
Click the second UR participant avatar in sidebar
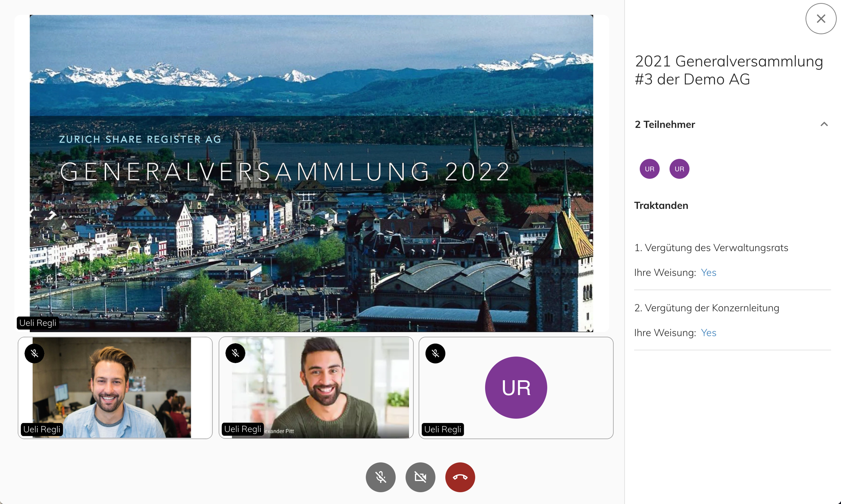coord(679,169)
